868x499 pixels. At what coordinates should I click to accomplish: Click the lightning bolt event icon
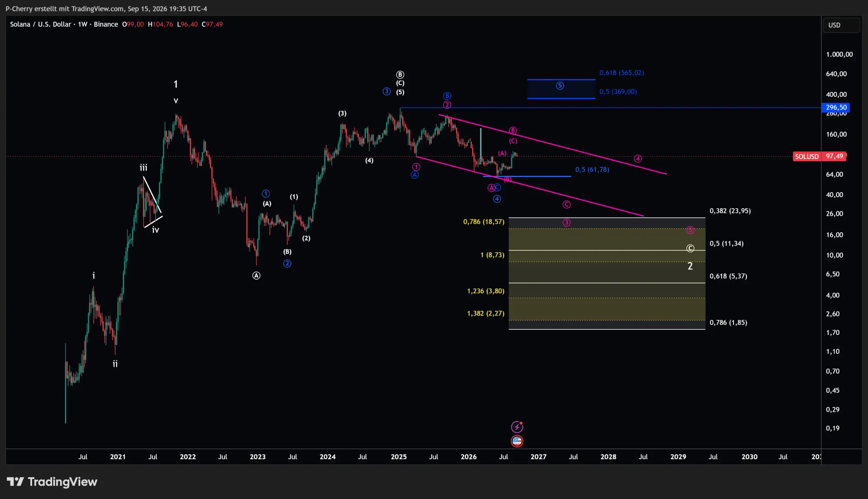(x=517, y=427)
